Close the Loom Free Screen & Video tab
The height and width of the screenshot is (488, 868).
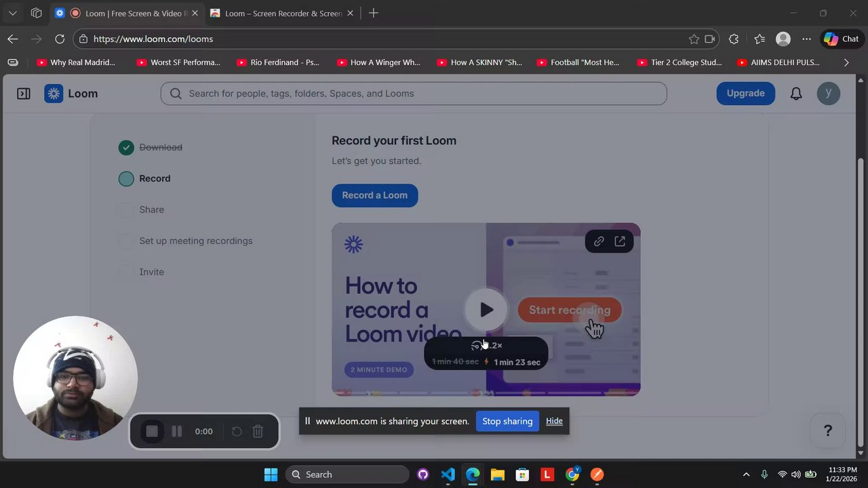point(195,13)
